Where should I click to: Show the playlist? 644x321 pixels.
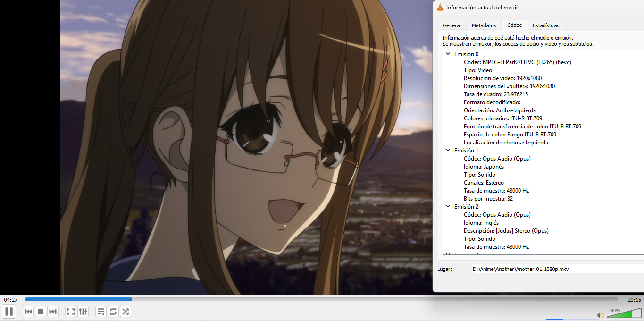101,312
